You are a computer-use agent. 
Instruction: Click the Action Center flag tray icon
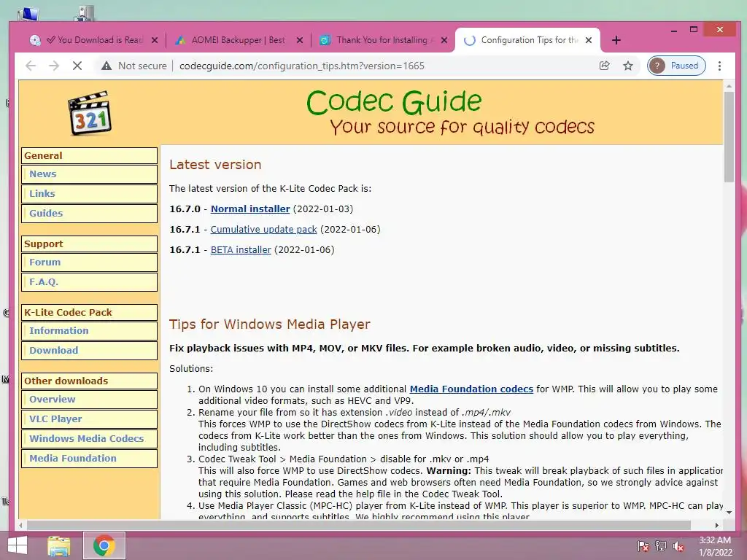point(643,546)
